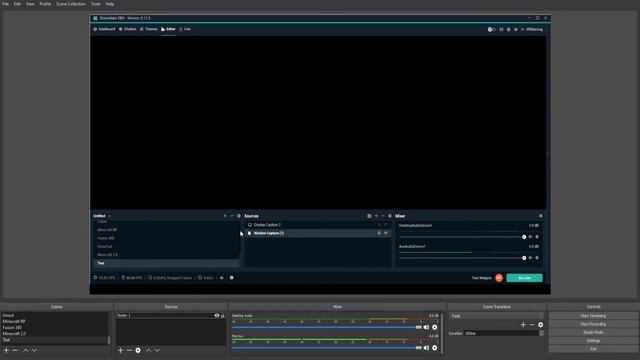Viewport: 640px width, 360px height.
Task: Open the Help menu
Action: [x=110, y=4]
